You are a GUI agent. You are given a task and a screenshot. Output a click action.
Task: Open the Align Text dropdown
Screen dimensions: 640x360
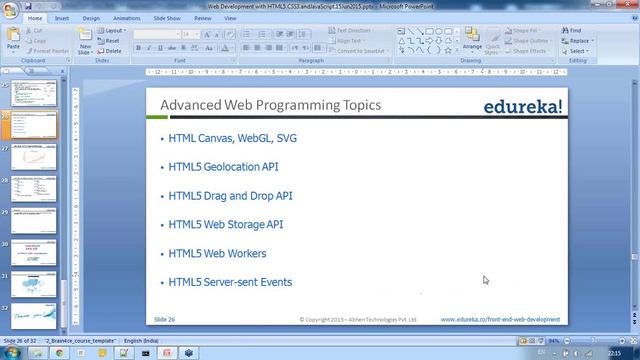click(347, 41)
